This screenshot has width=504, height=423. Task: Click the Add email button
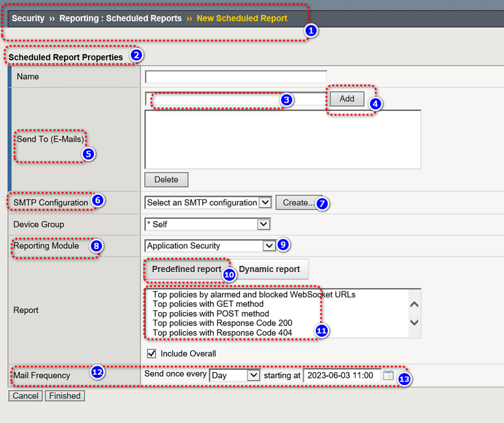(347, 99)
